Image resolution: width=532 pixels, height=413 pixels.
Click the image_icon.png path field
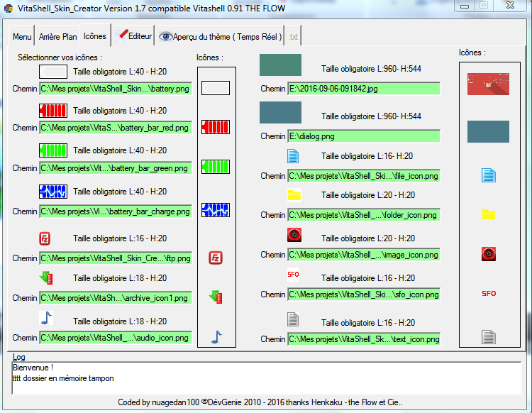[364, 255]
